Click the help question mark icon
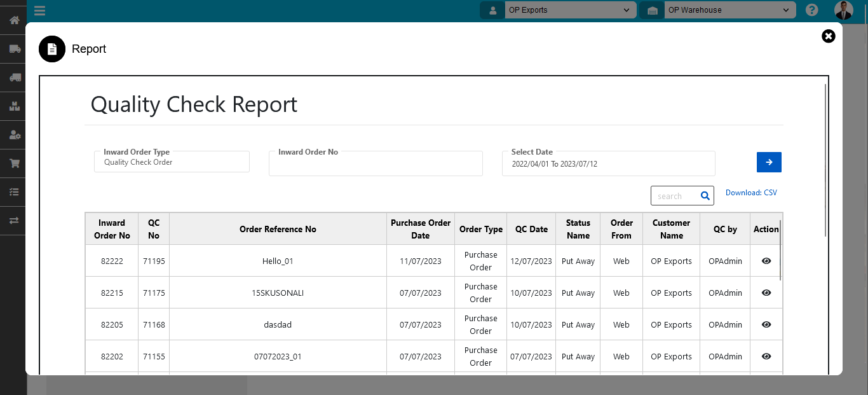 (811, 10)
